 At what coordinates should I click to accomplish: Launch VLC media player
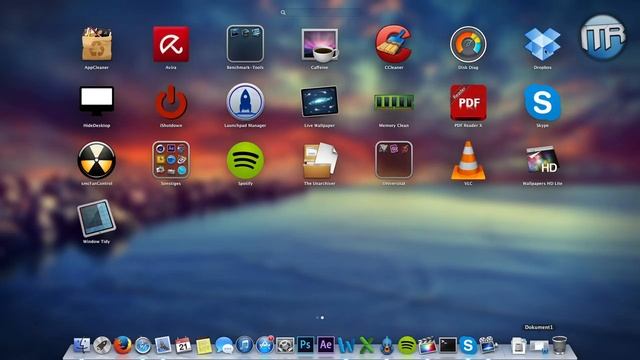tap(468, 160)
